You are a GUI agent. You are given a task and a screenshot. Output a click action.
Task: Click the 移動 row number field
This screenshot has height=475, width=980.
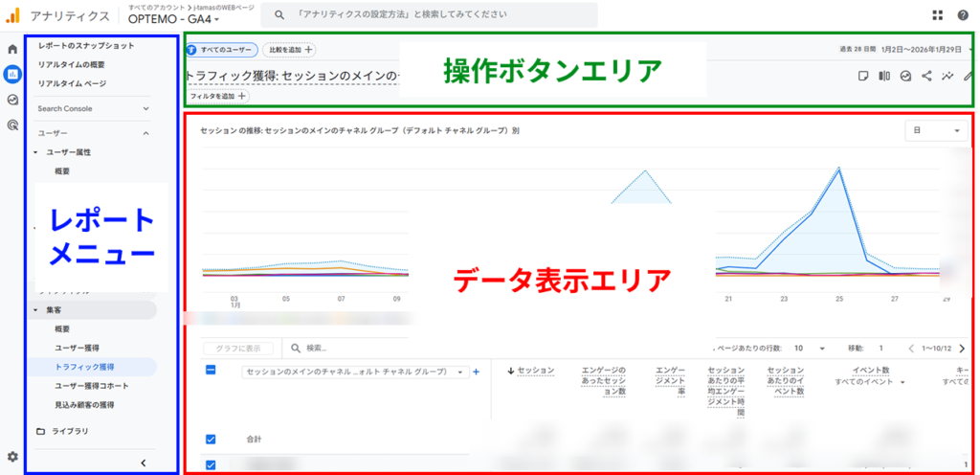click(x=881, y=349)
